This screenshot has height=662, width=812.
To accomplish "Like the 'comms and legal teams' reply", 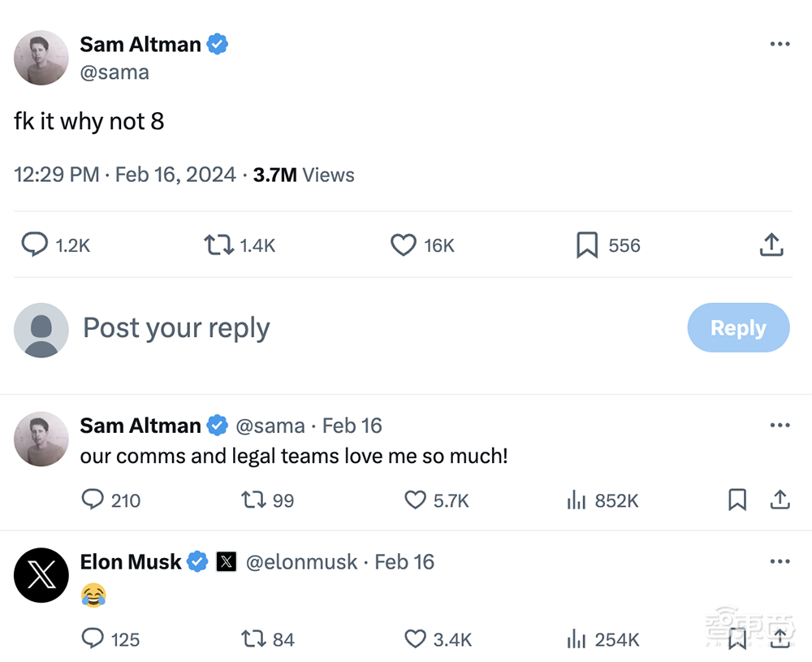I will (415, 500).
